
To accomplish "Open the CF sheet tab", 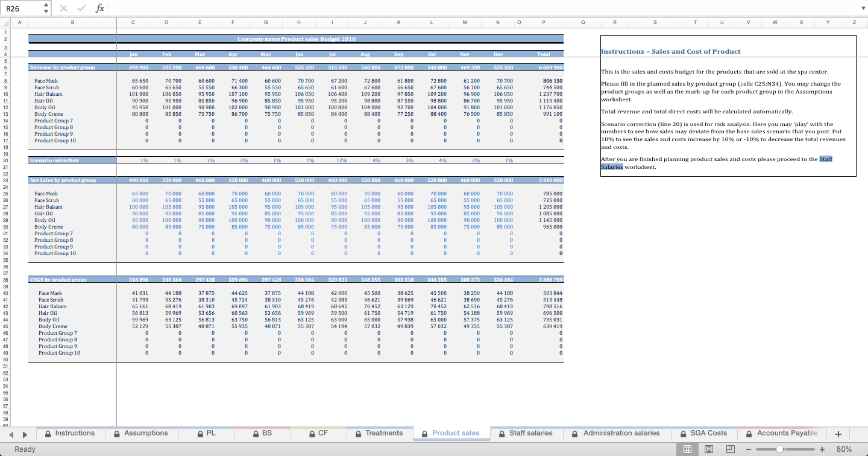I will (x=318, y=433).
